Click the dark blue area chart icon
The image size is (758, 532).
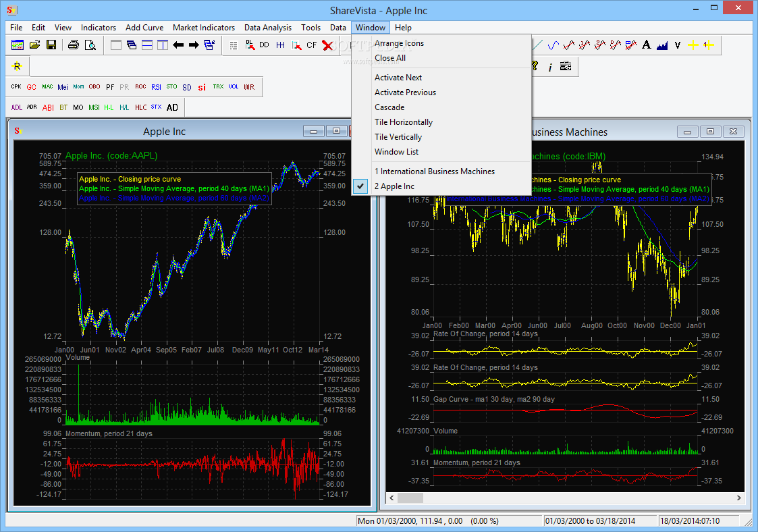(x=662, y=45)
